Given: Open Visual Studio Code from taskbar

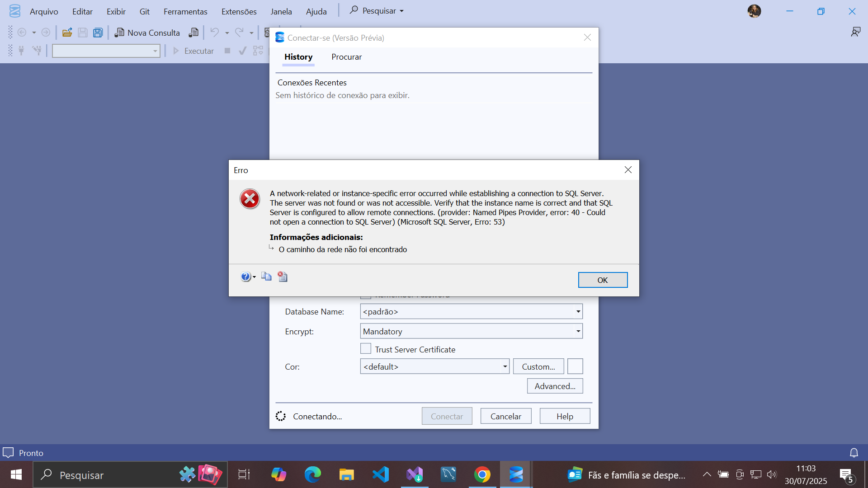Looking at the screenshot, I should coord(381,474).
